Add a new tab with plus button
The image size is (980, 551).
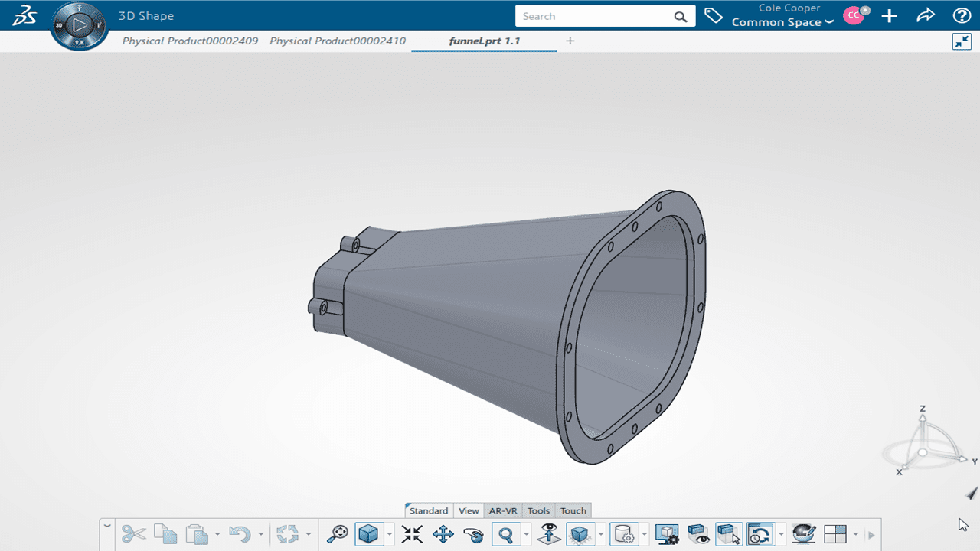570,41
